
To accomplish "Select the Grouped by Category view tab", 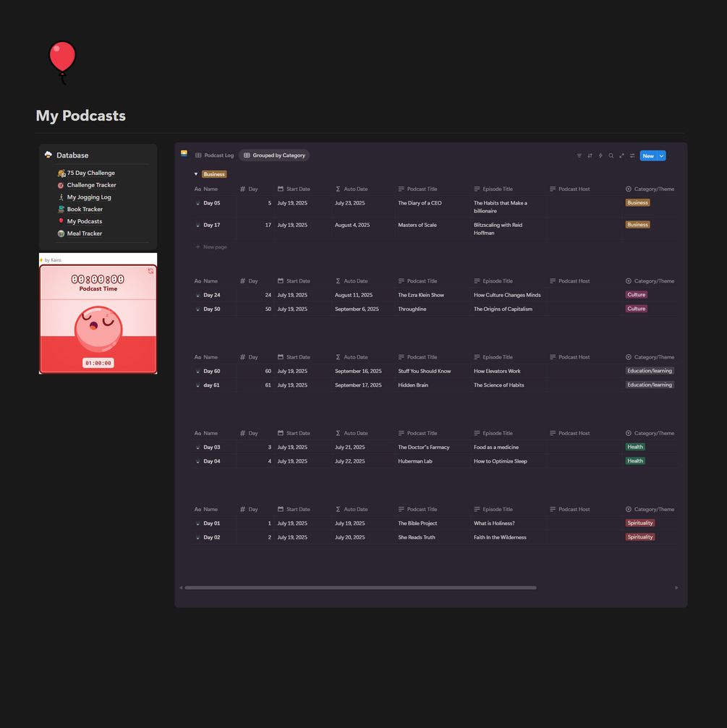I will (x=275, y=155).
